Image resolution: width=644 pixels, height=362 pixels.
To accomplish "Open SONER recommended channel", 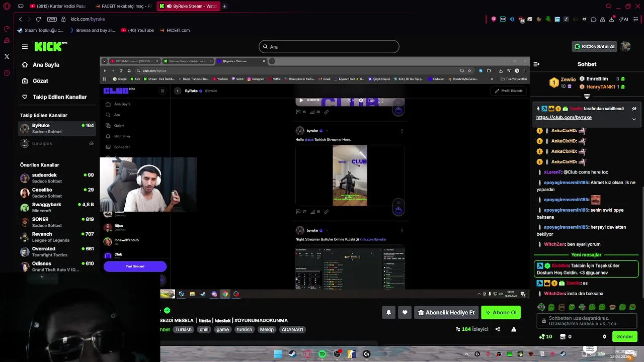I will pyautogui.click(x=57, y=222).
